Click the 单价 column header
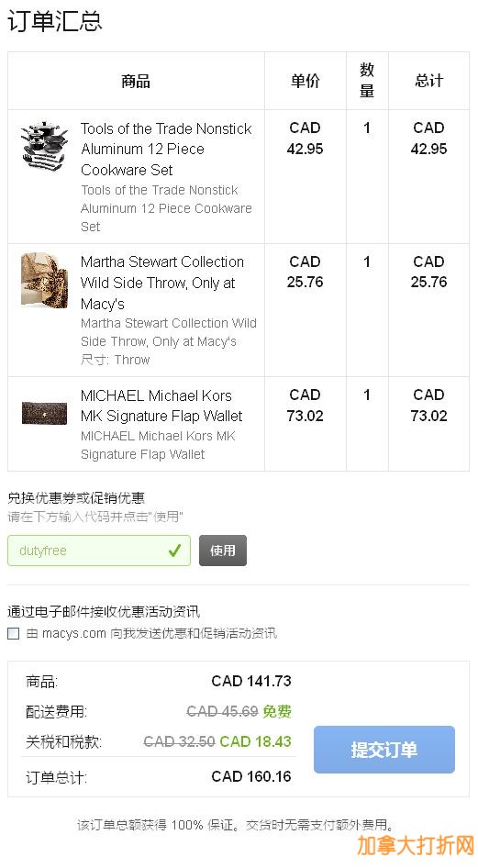 [x=305, y=81]
